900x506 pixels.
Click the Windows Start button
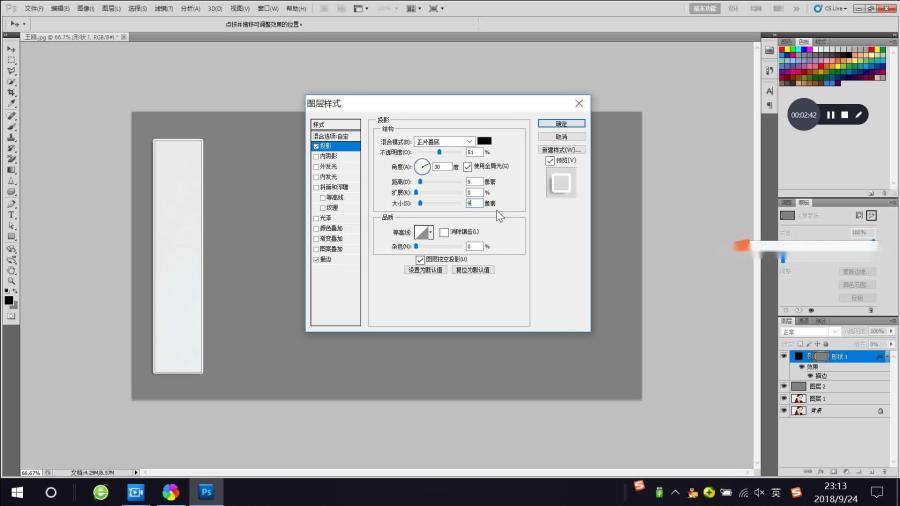17,492
